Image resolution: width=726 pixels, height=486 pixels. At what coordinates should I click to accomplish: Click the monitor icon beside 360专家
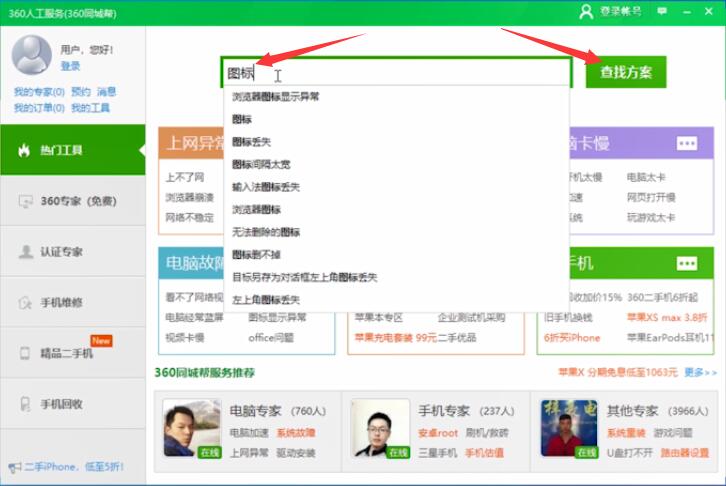pos(25,201)
